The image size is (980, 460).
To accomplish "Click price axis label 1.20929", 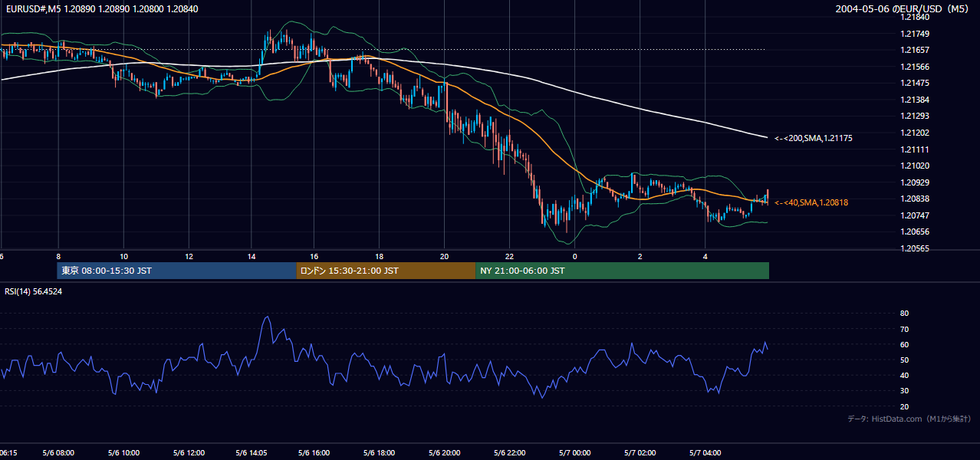I will [915, 182].
